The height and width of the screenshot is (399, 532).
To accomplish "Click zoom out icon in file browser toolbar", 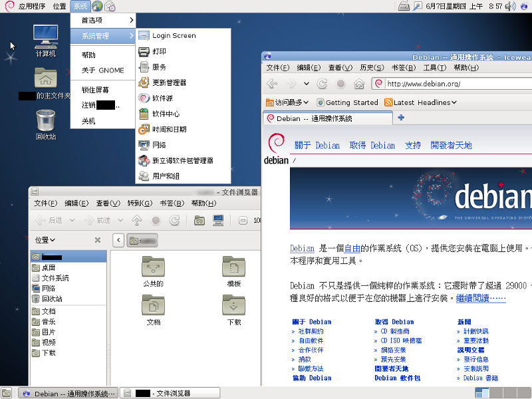I will [243, 221].
